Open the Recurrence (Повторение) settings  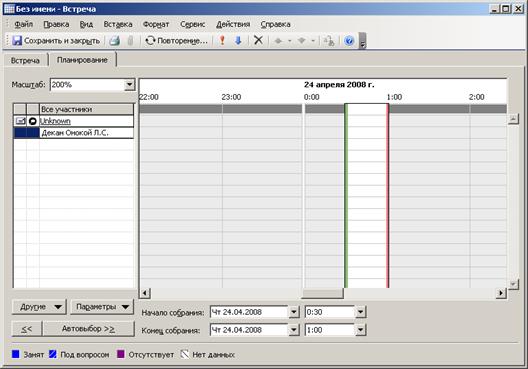click(x=176, y=41)
